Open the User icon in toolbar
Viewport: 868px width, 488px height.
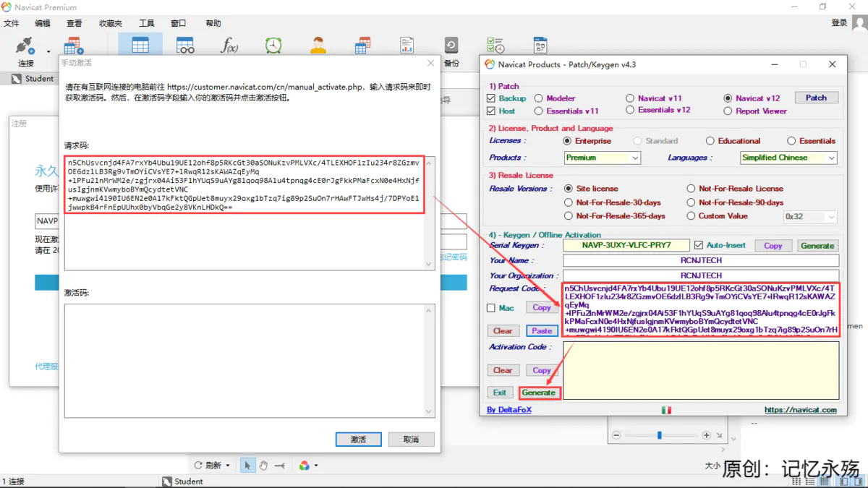pos(318,46)
